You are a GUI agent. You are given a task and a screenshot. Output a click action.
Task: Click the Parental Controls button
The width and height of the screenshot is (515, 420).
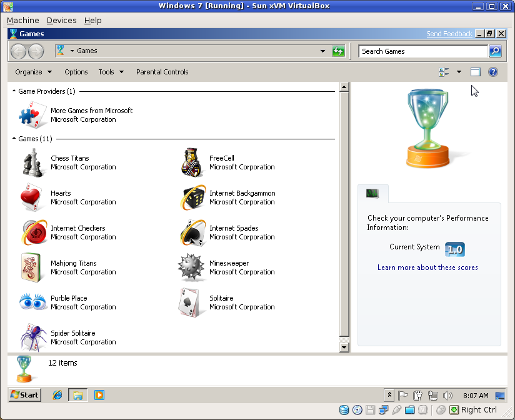coord(162,72)
